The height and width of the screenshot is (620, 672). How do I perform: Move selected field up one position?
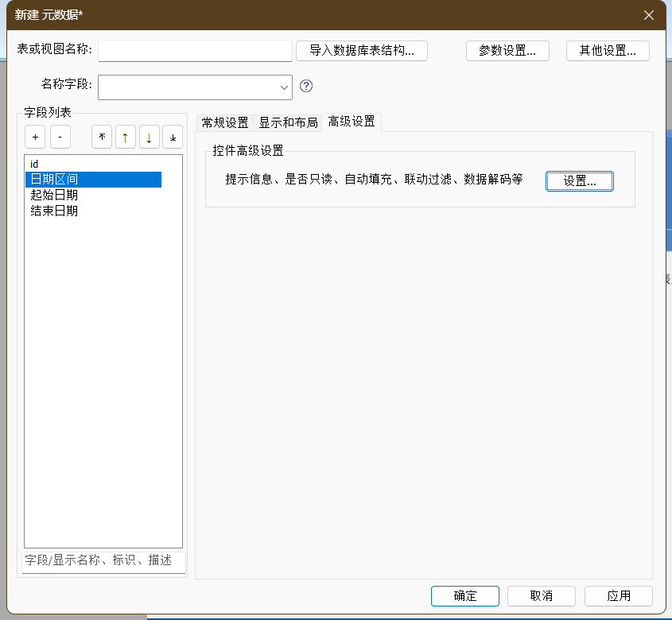(126, 137)
